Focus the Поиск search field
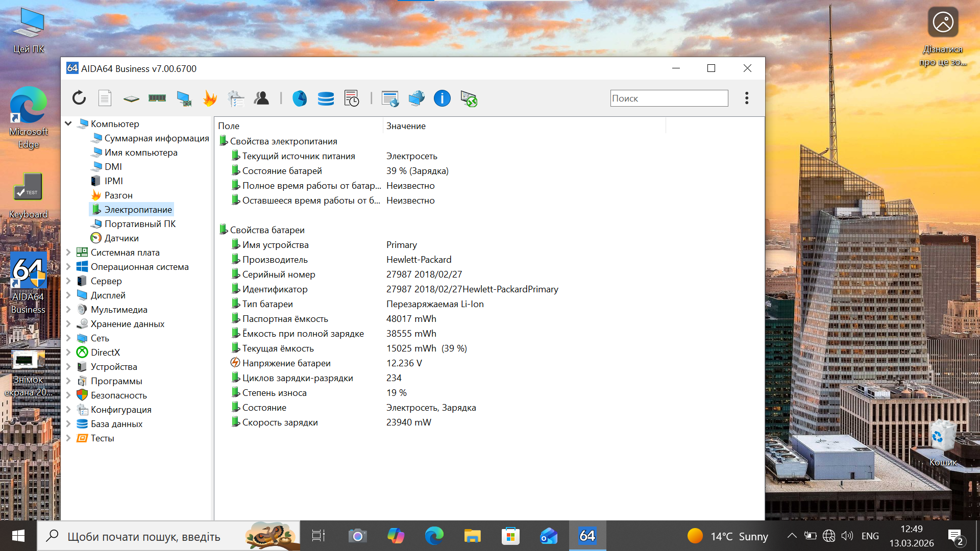 click(x=669, y=98)
